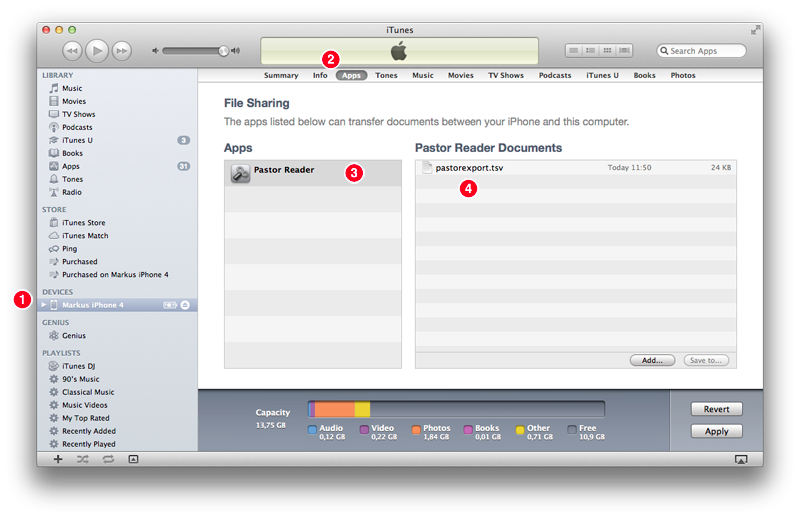The width and height of the screenshot is (800, 518).
Task: Open iTunes Match in the sidebar
Action: [117, 236]
